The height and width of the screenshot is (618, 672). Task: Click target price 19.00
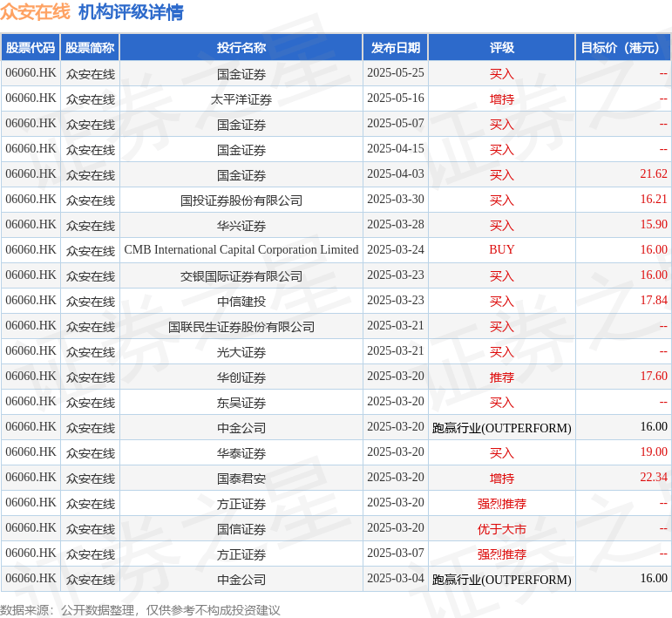tap(654, 452)
